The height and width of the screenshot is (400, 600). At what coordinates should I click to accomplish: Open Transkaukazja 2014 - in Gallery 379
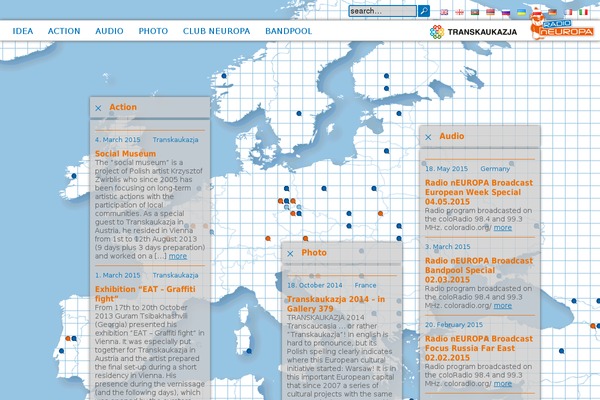(x=336, y=304)
